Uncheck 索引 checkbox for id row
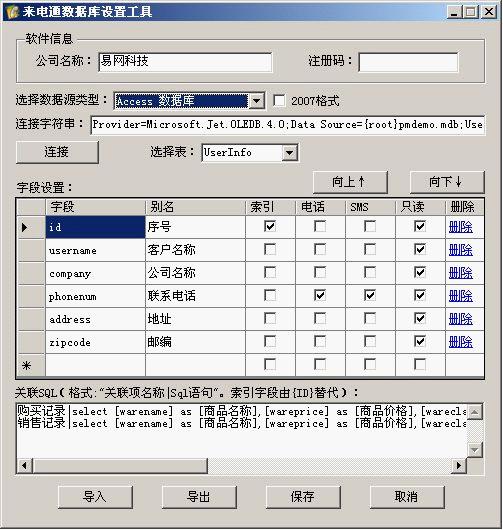This screenshot has width=503, height=530. 270,226
